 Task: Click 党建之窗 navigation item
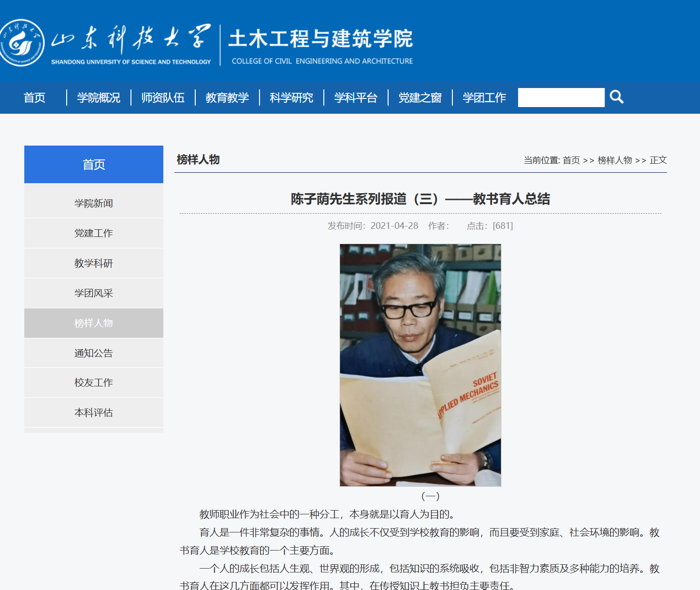pyautogui.click(x=420, y=98)
